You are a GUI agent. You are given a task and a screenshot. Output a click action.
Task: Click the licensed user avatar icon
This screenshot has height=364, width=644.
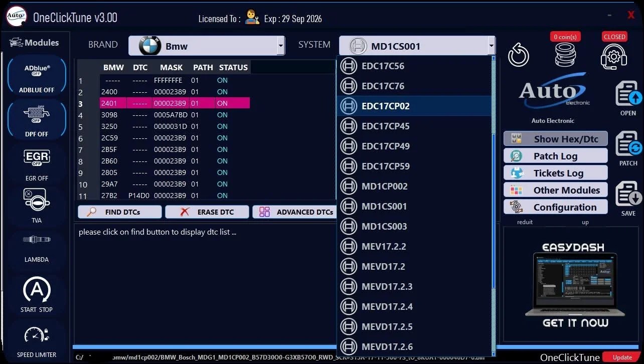point(252,18)
